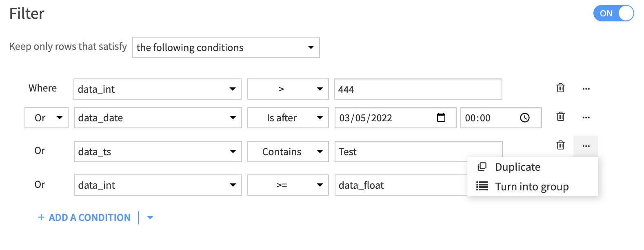The image size is (644, 250).
Task: Click the Test text value field
Action: pyautogui.click(x=401, y=152)
